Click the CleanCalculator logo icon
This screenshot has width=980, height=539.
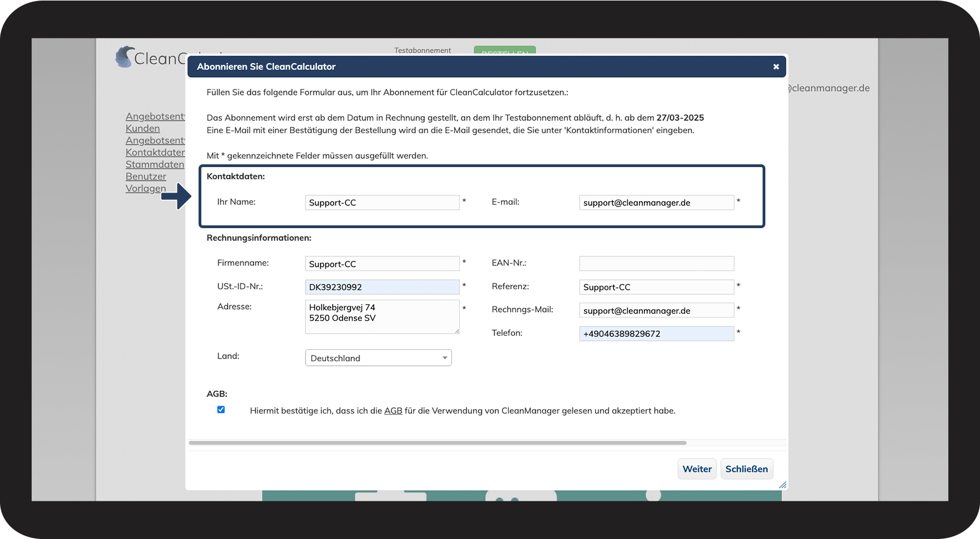(x=125, y=57)
